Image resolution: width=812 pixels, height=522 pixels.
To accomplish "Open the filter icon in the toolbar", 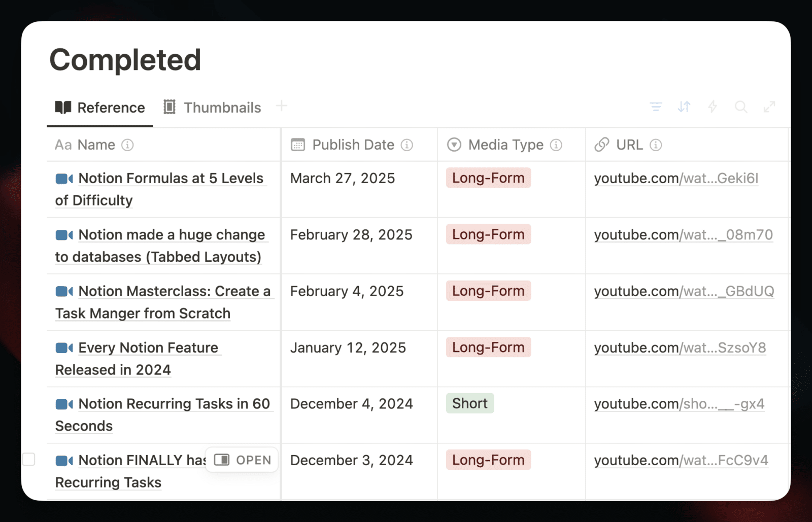I will tap(656, 107).
